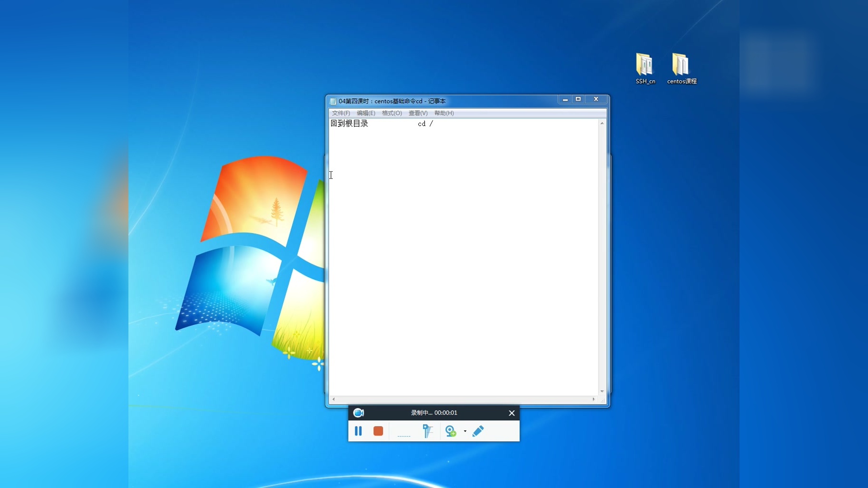Click the 'cd /' command text

(425, 124)
